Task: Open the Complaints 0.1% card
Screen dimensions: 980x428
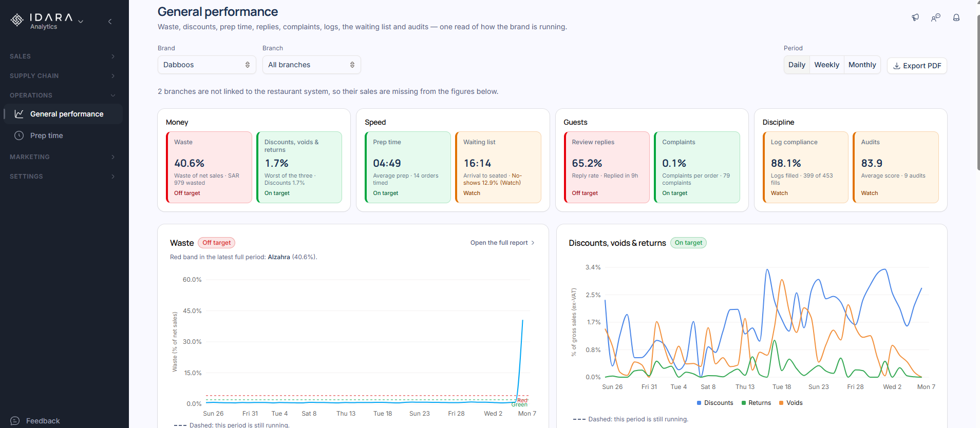Action: (x=697, y=167)
